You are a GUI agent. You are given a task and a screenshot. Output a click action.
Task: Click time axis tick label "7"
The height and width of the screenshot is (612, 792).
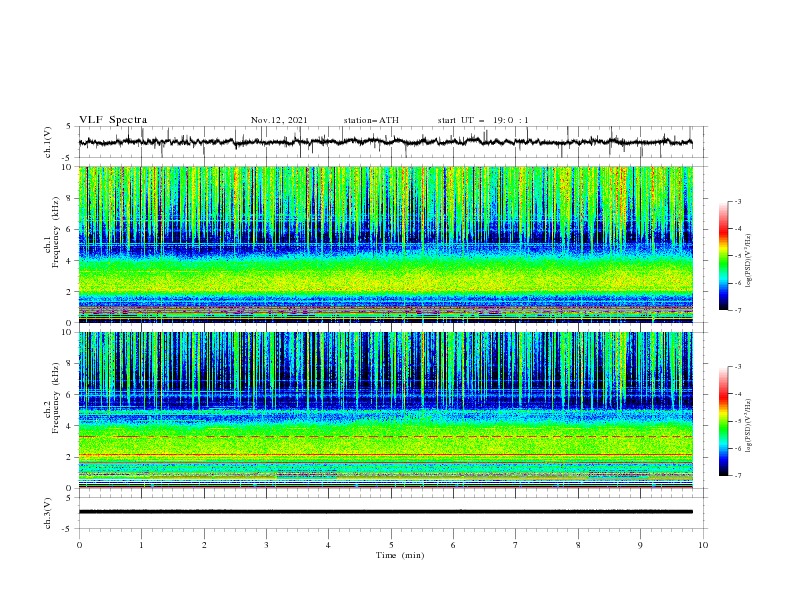(516, 545)
